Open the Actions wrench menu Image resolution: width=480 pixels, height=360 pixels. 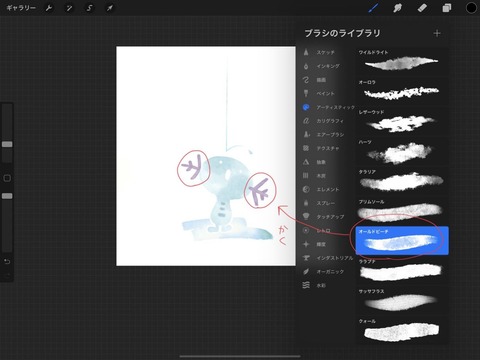coord(49,8)
